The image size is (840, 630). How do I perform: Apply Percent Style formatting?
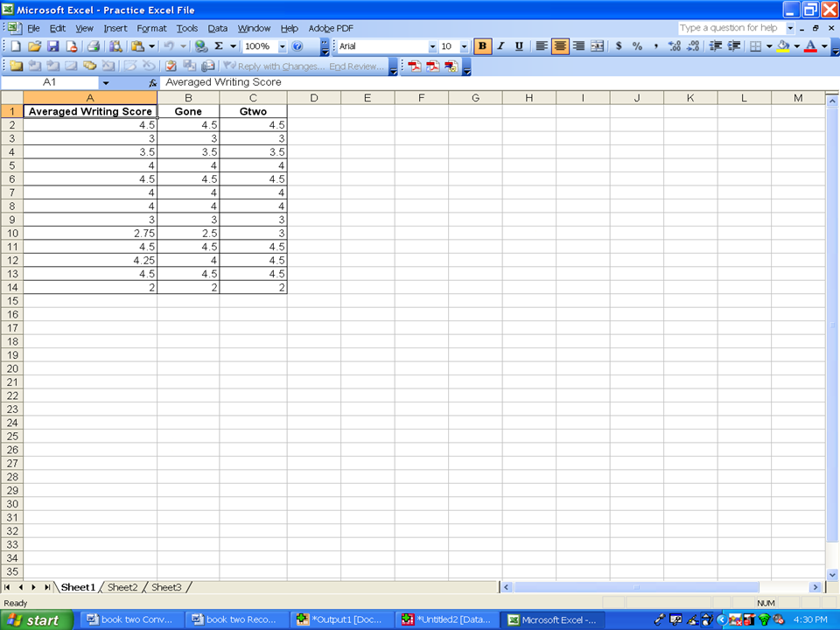[x=637, y=46]
